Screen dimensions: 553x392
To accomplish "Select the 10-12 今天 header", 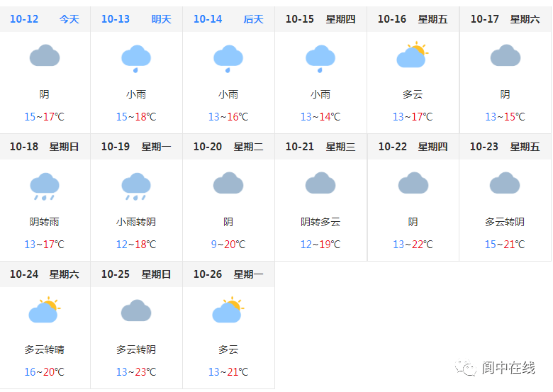I will (45, 19).
